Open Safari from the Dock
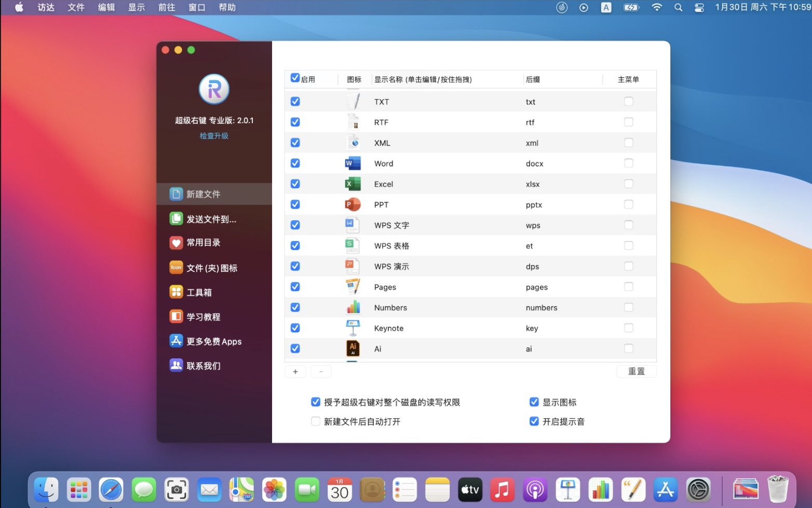The image size is (812, 508). pyautogui.click(x=111, y=489)
